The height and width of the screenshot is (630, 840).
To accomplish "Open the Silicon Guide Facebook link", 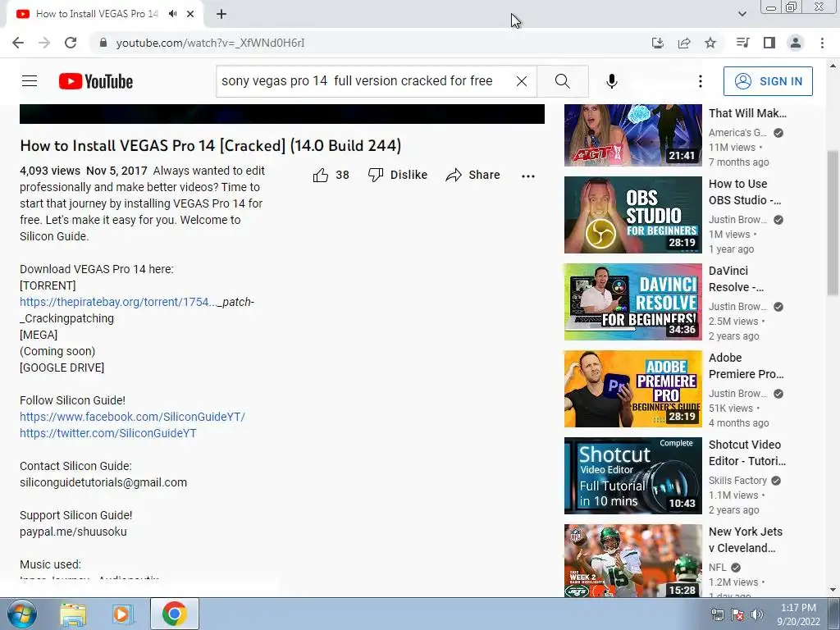I will click(132, 417).
